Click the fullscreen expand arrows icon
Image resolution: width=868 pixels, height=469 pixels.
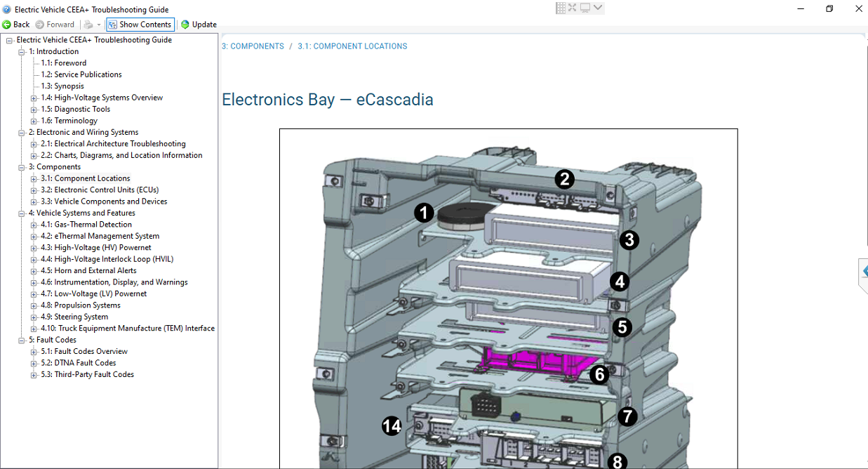[571, 8]
